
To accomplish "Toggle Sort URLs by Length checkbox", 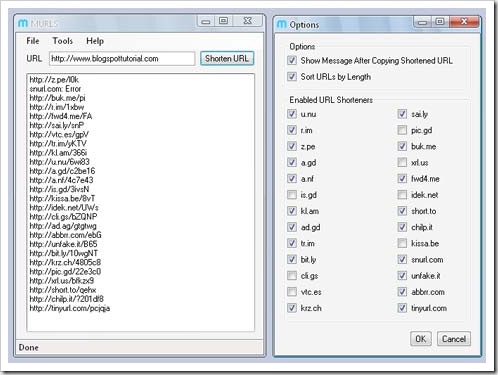I will [292, 77].
